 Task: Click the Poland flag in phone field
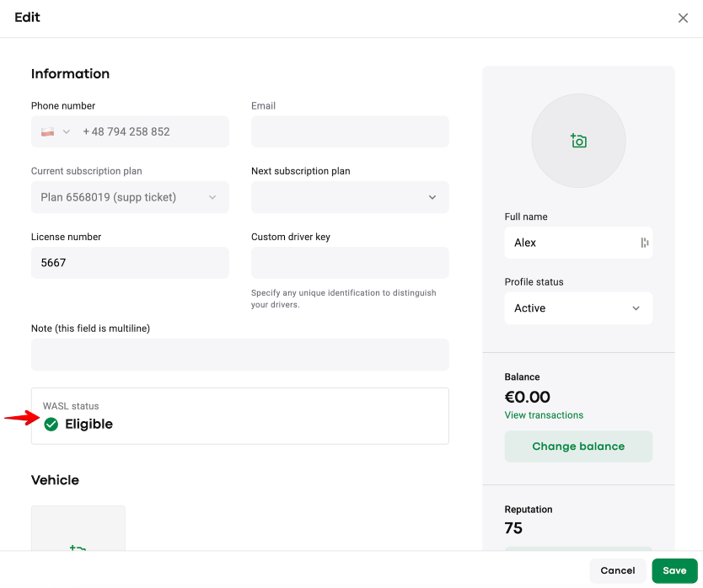click(x=47, y=132)
